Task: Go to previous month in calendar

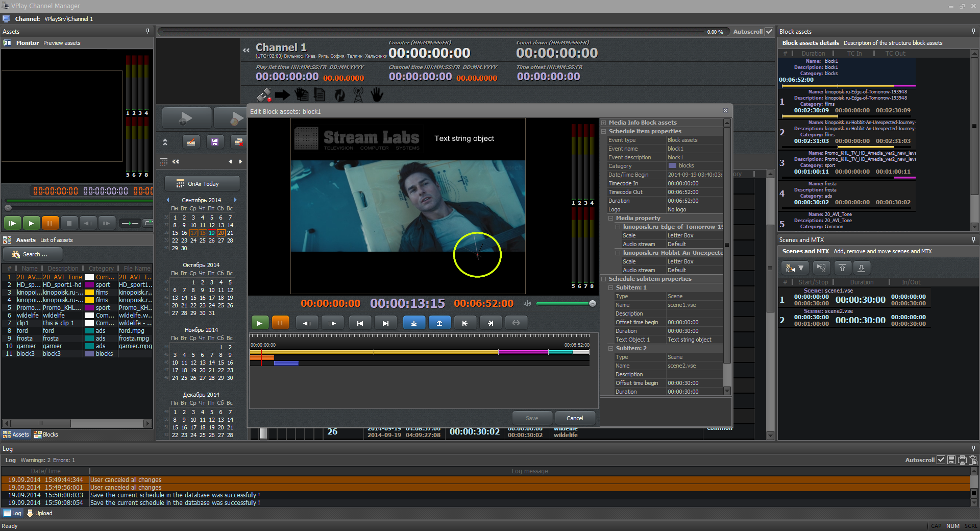Action: (168, 200)
